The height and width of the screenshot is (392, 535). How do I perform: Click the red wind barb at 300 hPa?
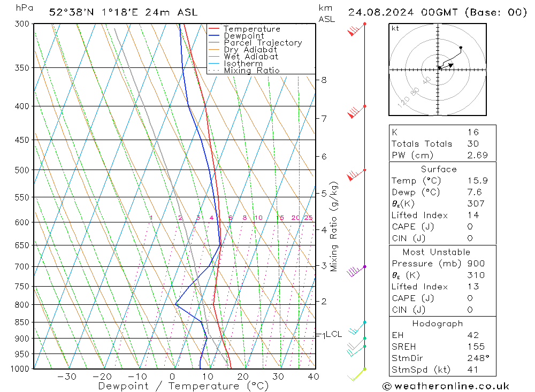[x=356, y=29]
